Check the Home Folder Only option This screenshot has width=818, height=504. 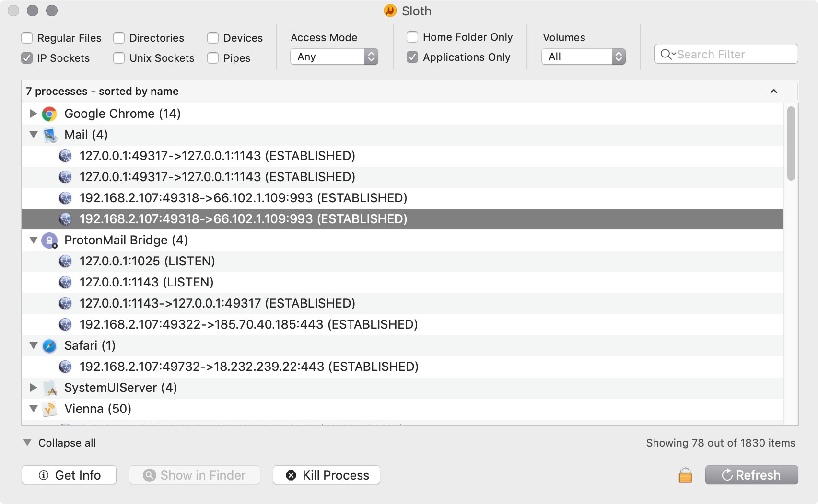[x=412, y=37]
